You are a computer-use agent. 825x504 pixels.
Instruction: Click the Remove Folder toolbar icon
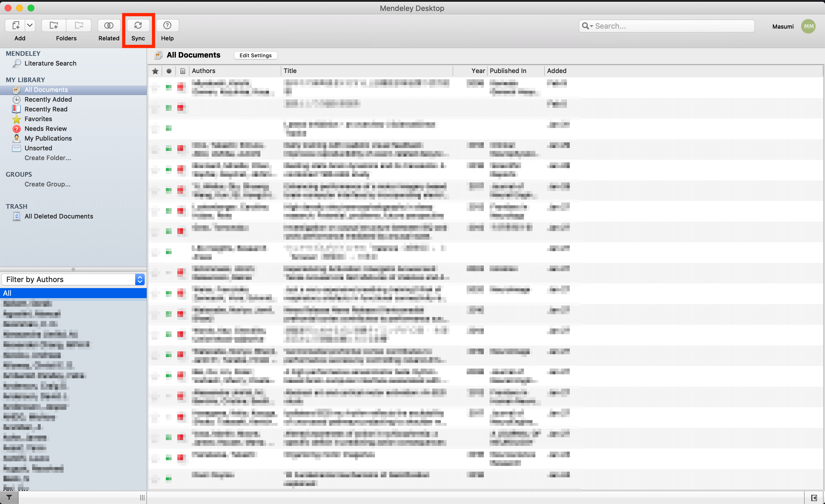click(79, 25)
